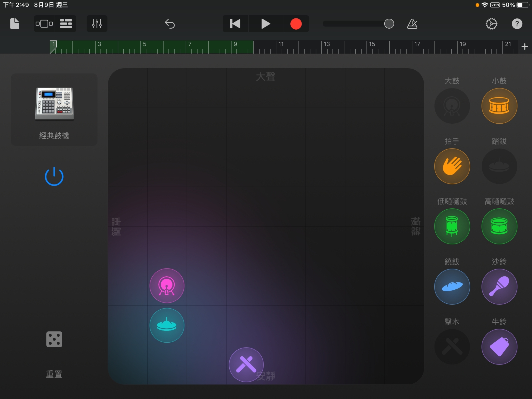
Task: Switch to tracks view
Action: [x=66, y=24]
